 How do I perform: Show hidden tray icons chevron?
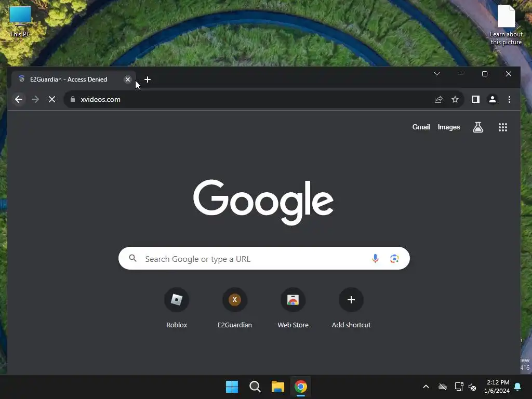point(426,387)
